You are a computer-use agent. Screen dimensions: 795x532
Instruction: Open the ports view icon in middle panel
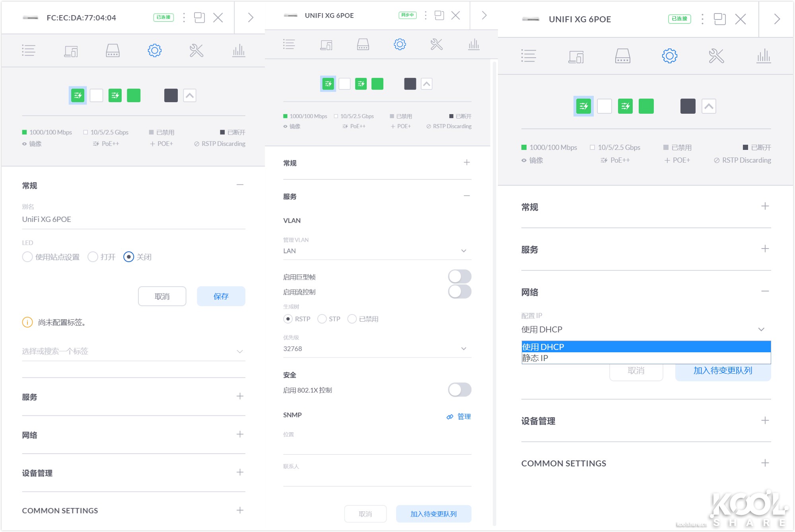tap(363, 45)
